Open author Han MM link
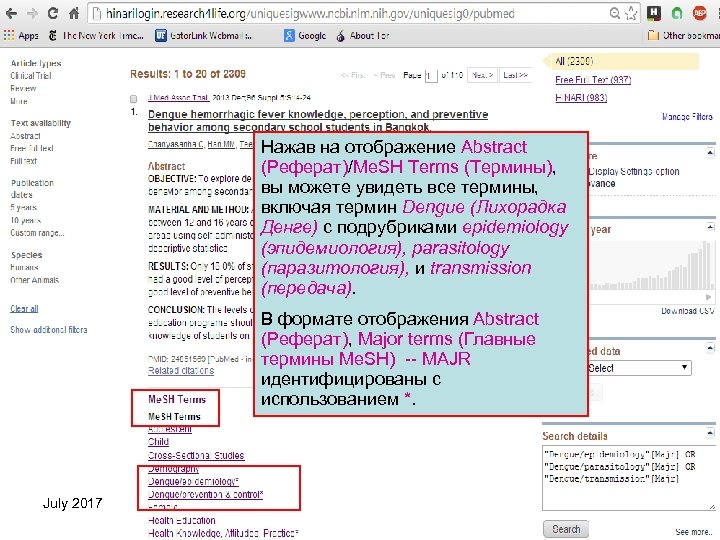This screenshot has height=540, width=720. pos(222,144)
